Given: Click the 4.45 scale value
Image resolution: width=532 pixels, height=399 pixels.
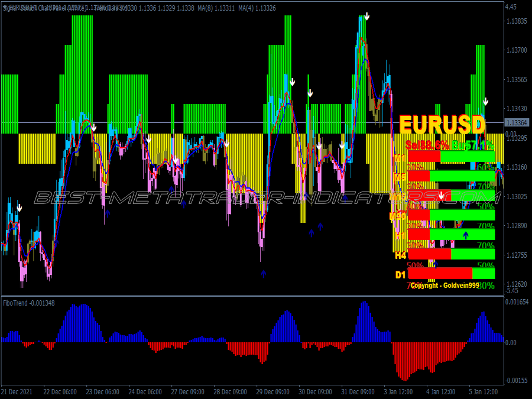Looking at the screenshot, I should 511,7.
